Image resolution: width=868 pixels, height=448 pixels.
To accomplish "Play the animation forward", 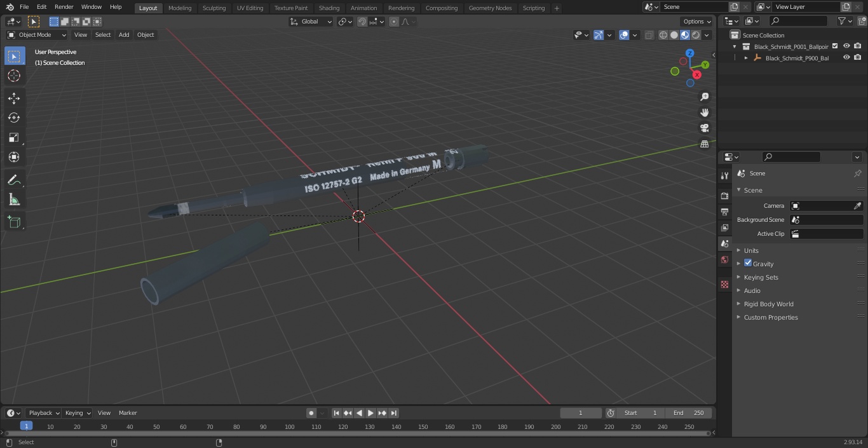I will (371, 413).
